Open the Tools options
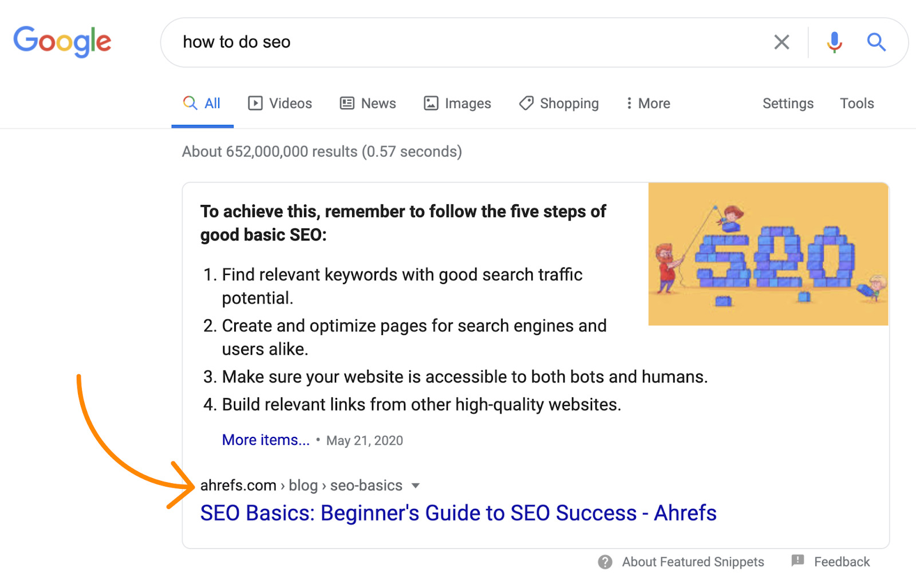This screenshot has height=588, width=916. 856,103
